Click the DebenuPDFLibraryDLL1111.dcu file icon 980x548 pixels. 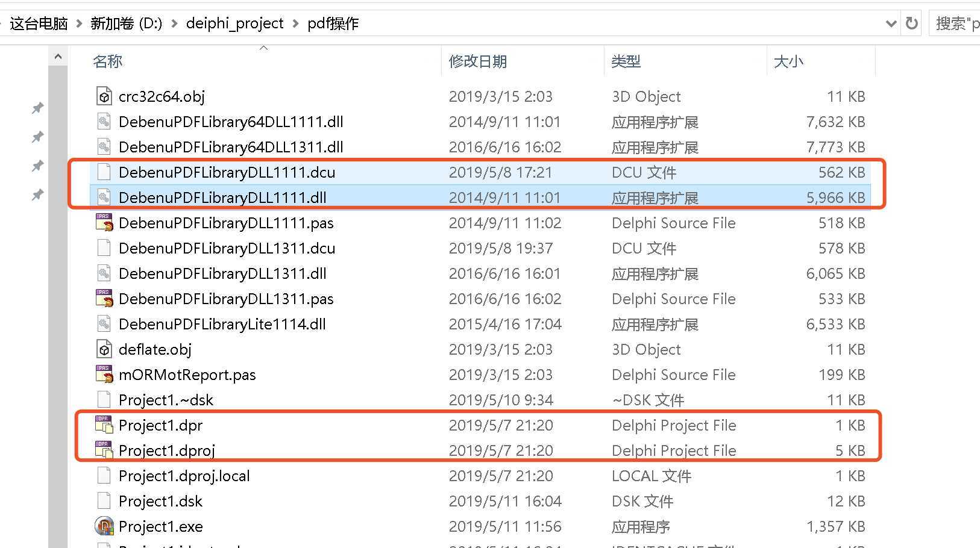pos(104,172)
